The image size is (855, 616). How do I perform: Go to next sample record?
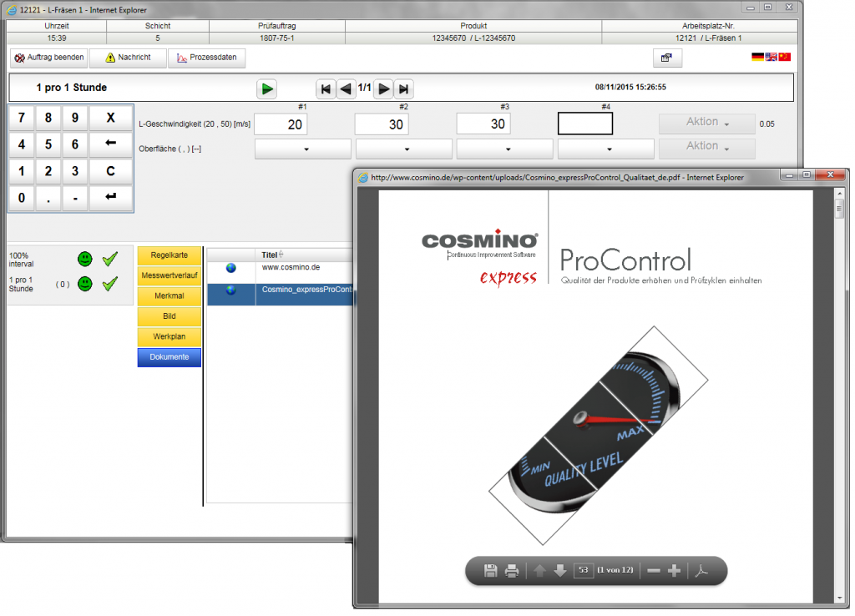tap(384, 88)
